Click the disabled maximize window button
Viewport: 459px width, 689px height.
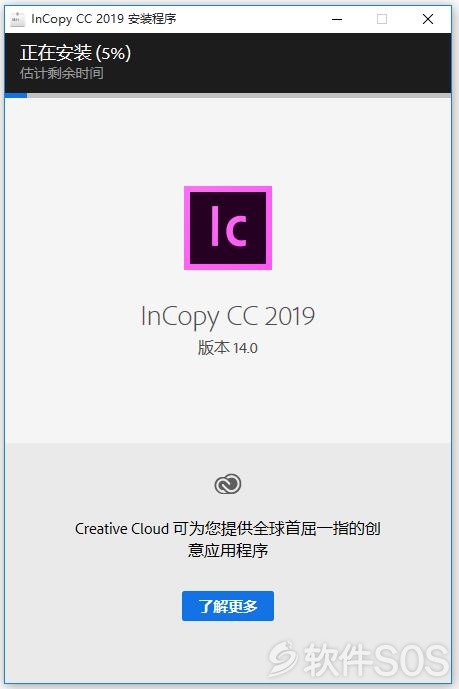[x=382, y=19]
